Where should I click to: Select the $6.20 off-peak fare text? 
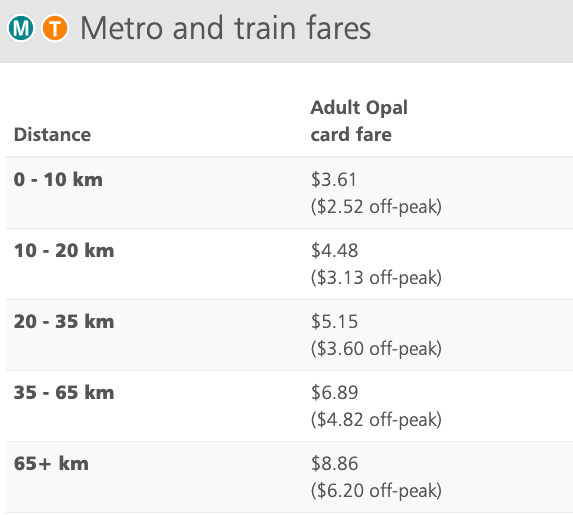(376, 490)
